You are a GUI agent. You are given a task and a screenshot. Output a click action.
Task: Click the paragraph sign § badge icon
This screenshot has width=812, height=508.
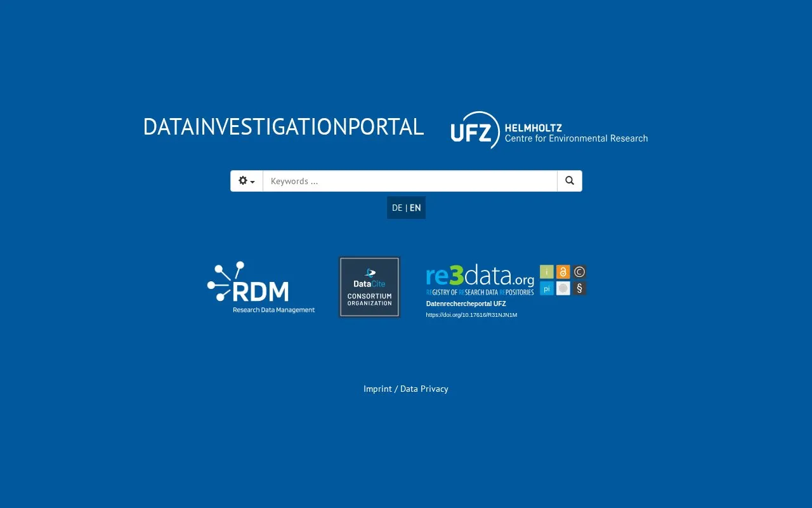point(579,288)
